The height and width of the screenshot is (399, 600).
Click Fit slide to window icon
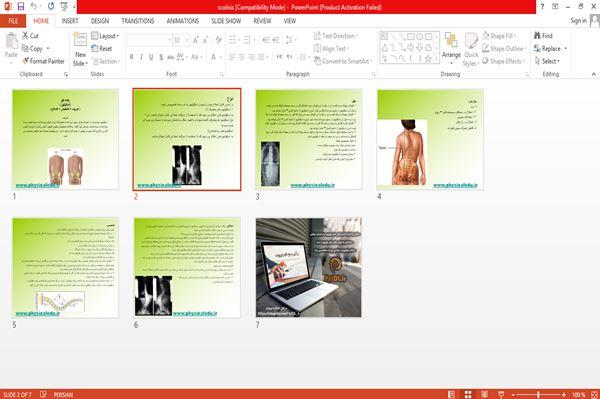click(595, 394)
